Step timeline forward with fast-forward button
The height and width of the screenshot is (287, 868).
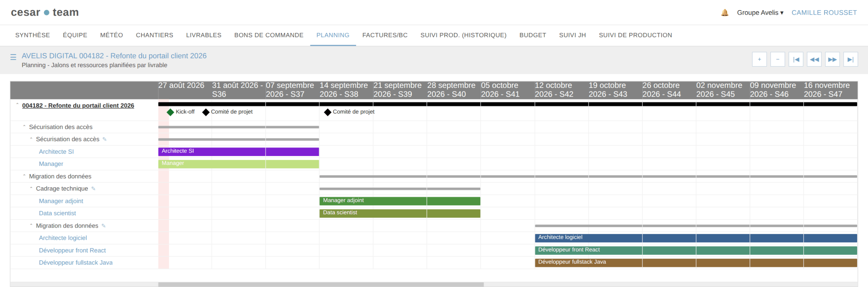(x=832, y=59)
